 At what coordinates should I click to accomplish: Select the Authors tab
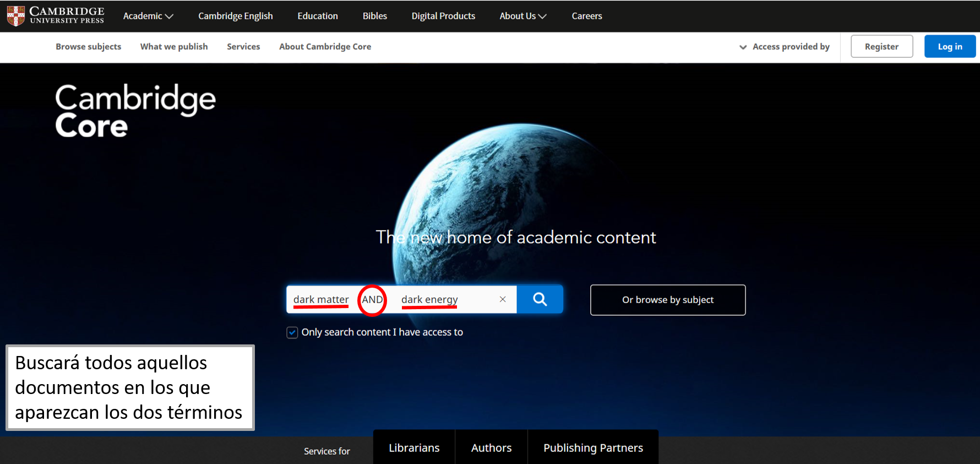click(491, 447)
